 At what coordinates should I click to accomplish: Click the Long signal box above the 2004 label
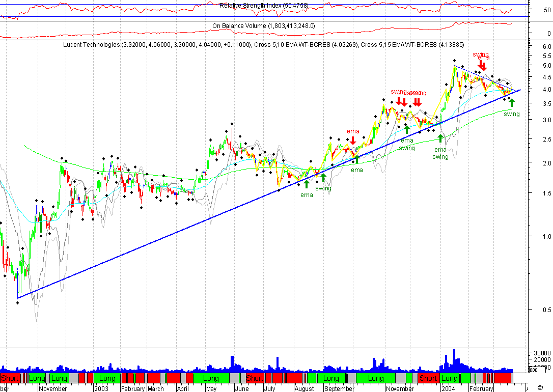(x=449, y=378)
